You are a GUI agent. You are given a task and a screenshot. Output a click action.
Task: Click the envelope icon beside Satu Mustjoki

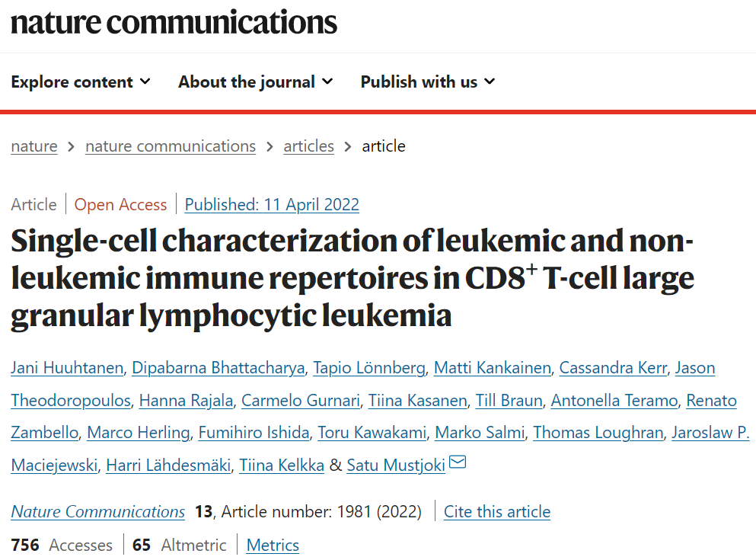[x=458, y=462]
